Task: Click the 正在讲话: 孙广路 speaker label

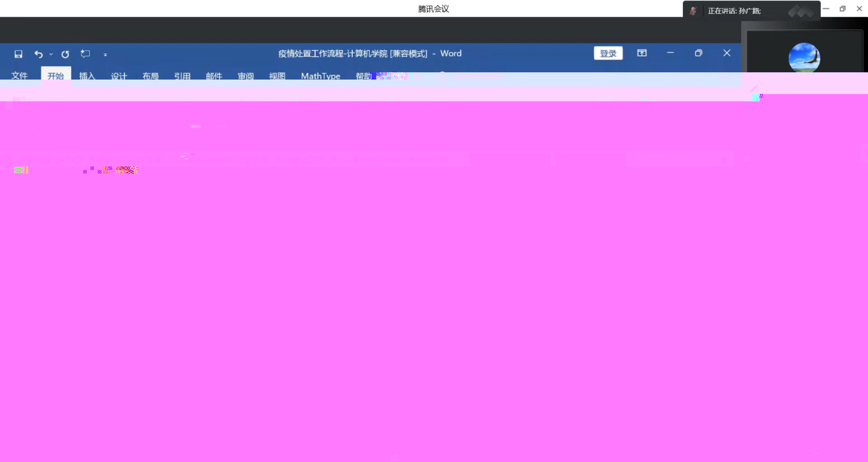Action: pos(734,11)
